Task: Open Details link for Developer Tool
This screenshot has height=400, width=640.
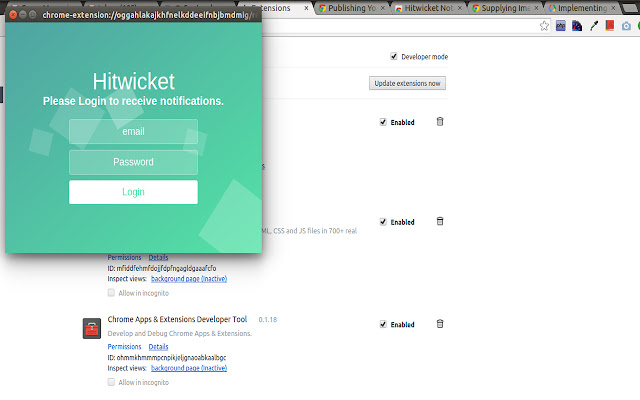Action: pos(158,347)
